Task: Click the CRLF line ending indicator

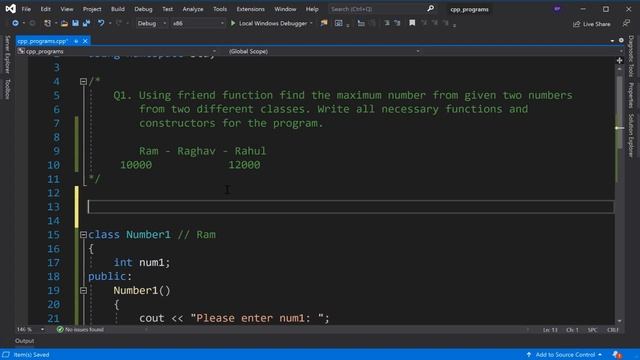Action: [x=613, y=330]
